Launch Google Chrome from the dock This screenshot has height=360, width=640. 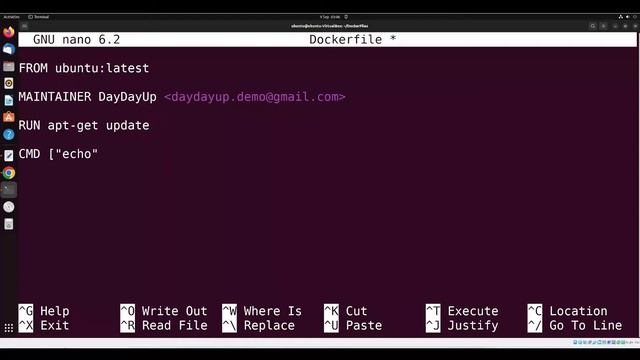click(9, 173)
